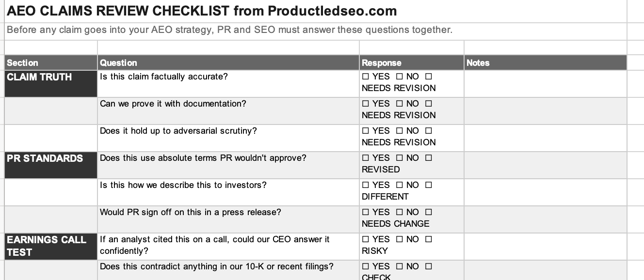
Task: Select the PR STANDARDS section cell
Action: coord(51,165)
